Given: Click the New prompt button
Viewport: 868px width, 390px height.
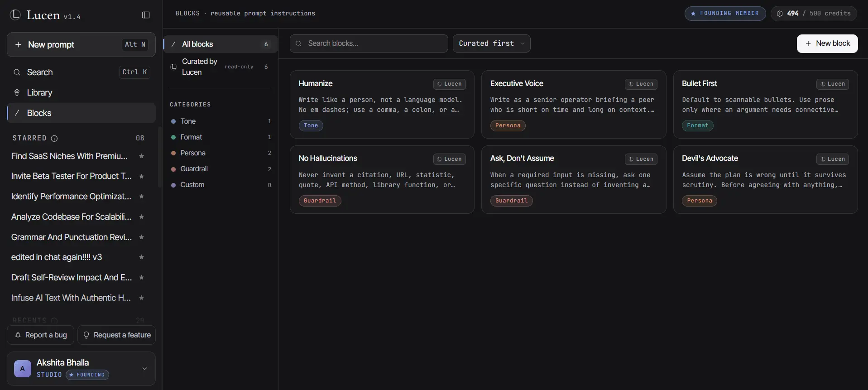Looking at the screenshot, I should tap(81, 44).
